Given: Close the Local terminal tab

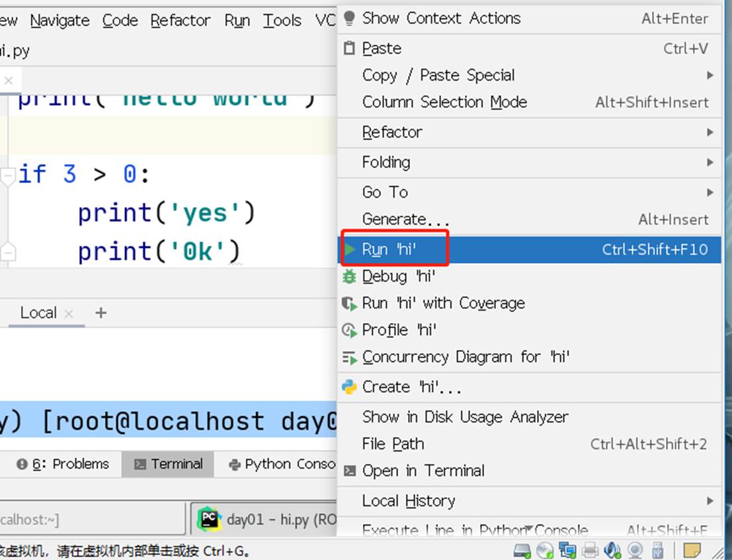Looking at the screenshot, I should [69, 314].
